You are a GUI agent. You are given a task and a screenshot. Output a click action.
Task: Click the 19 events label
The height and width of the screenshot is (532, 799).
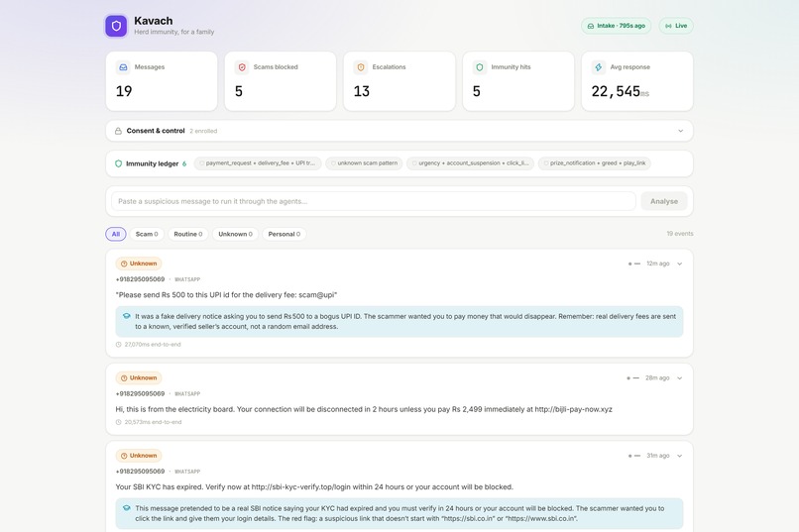click(680, 234)
